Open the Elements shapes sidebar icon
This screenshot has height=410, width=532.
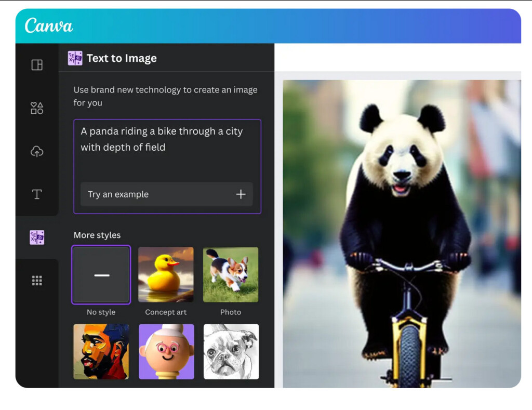click(x=37, y=108)
